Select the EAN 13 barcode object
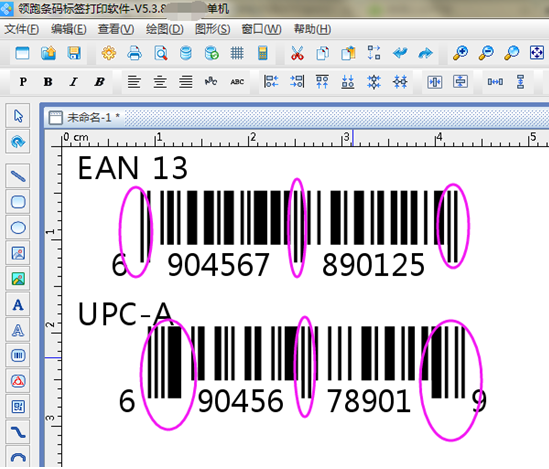Image resolution: width=549 pixels, height=469 pixels. click(285, 234)
